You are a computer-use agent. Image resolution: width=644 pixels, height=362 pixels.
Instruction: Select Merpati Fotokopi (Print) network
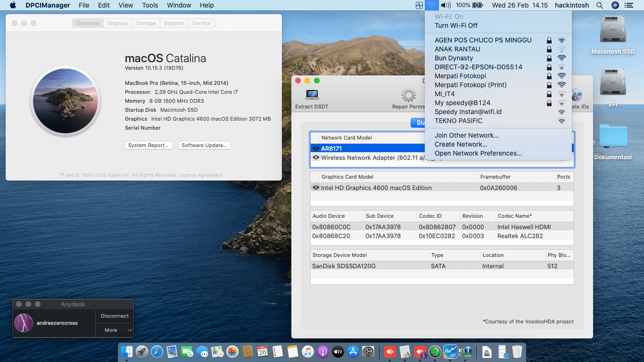[498, 85]
